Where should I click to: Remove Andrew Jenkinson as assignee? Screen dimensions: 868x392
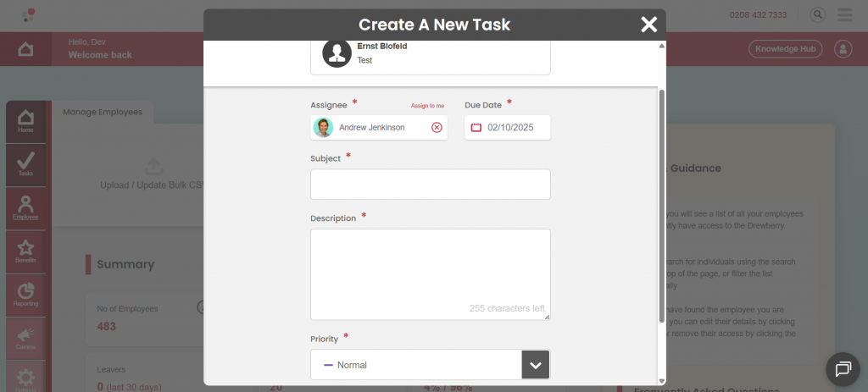437,128
